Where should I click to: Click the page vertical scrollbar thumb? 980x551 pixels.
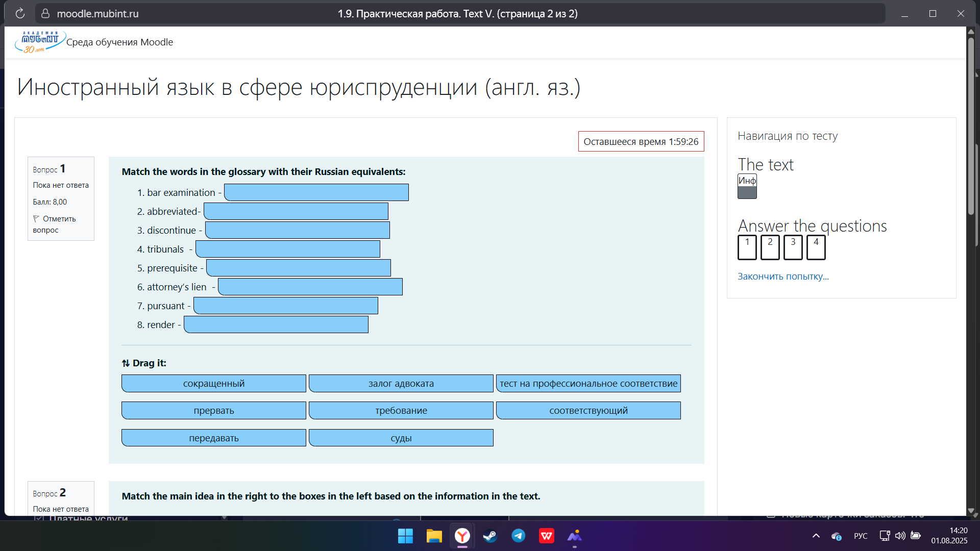click(971, 125)
